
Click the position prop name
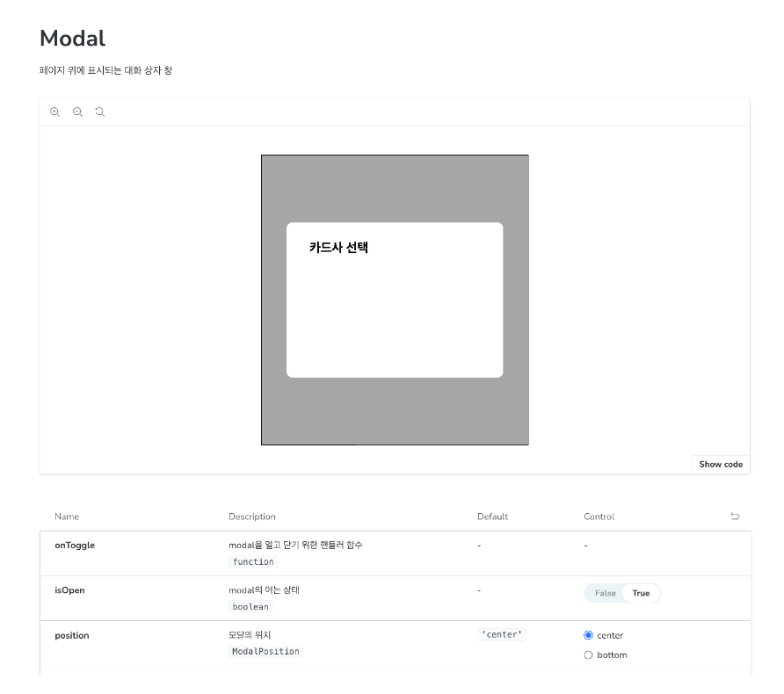(72, 635)
